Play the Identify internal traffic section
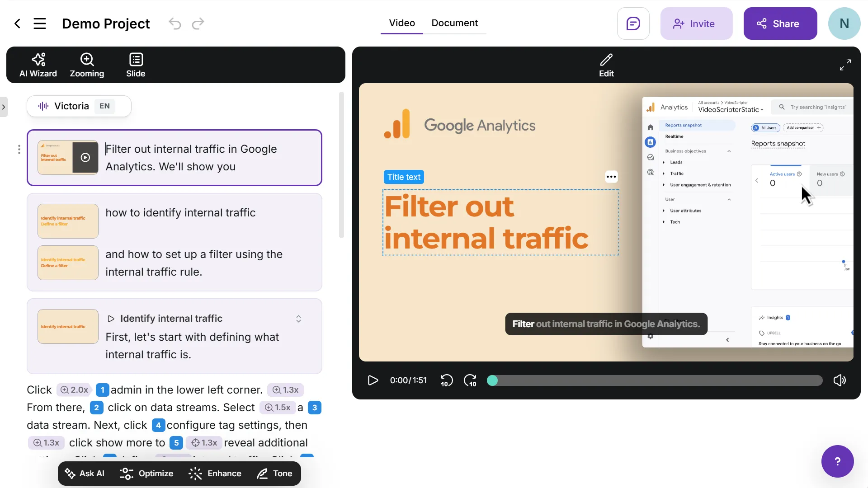The width and height of the screenshot is (868, 488). [111, 319]
